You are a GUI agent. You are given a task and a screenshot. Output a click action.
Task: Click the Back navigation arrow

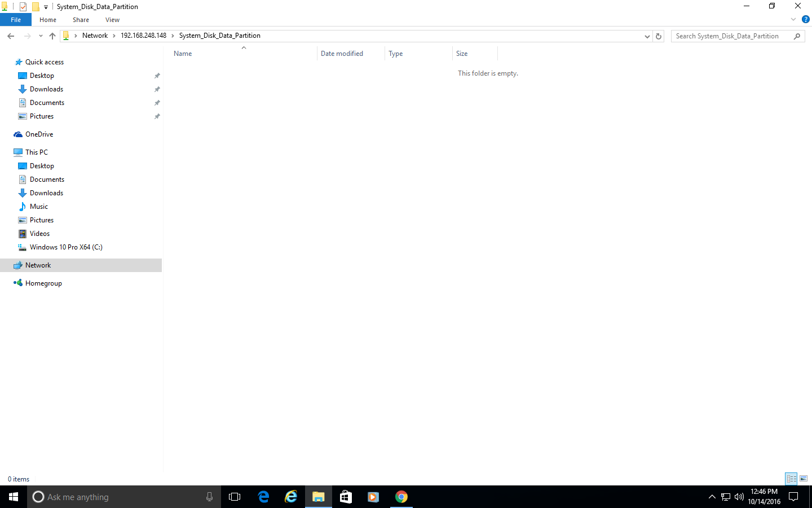[11, 36]
